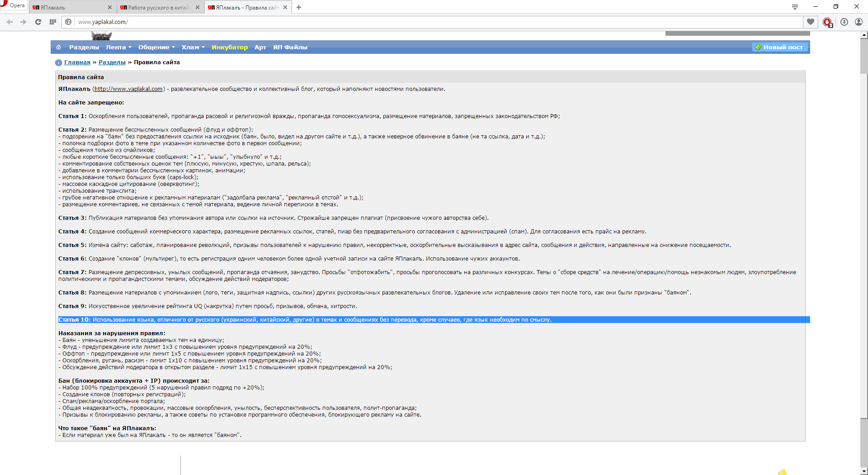868x475 pixels.
Task: Click the line 'Создание клонов (повторных регистраций);'
Action: point(122,394)
